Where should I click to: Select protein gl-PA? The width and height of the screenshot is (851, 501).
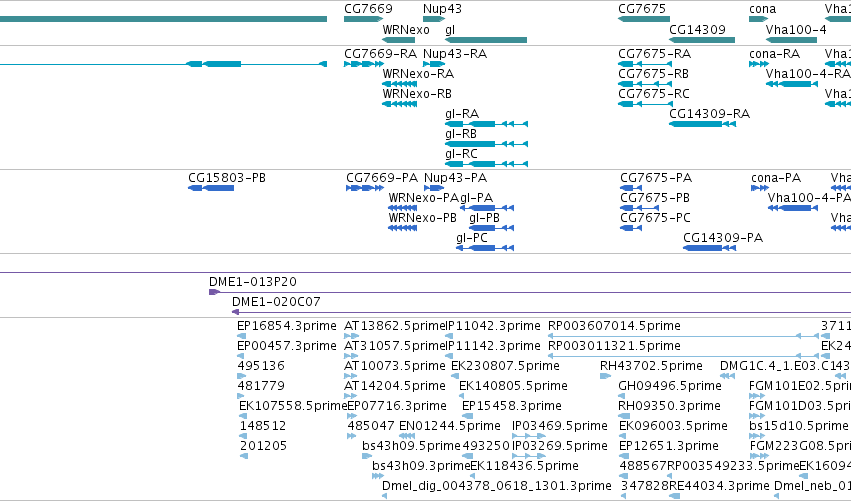pos(487,208)
